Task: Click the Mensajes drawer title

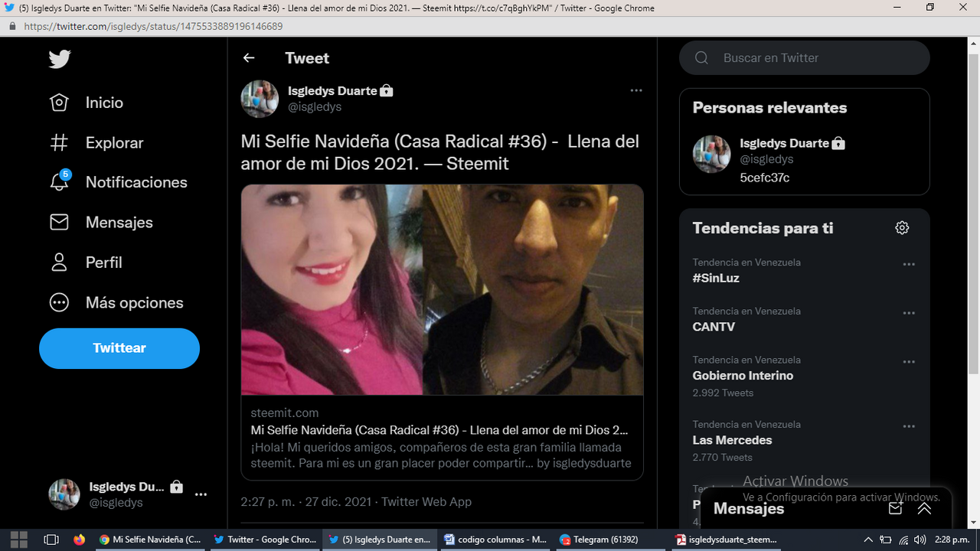Action: click(749, 508)
